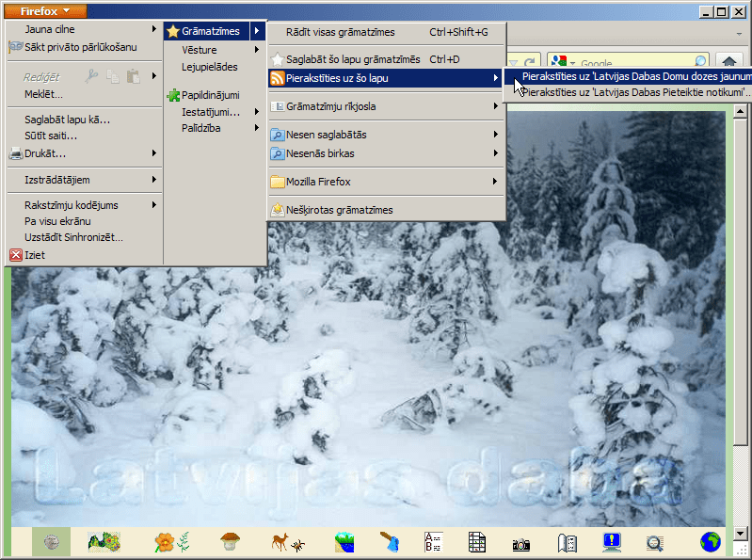Click the bookmark star icon of Saglabāt šo lapu

coord(278,59)
